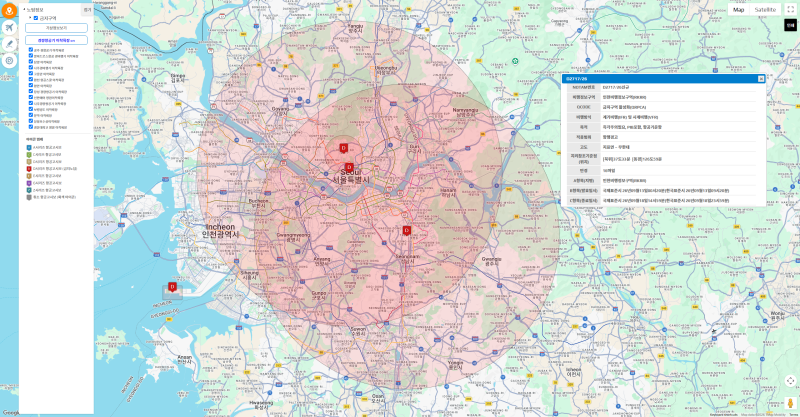800x417 pixels.
Task: Click the 'Ansan' city label
Action: pos(184,357)
